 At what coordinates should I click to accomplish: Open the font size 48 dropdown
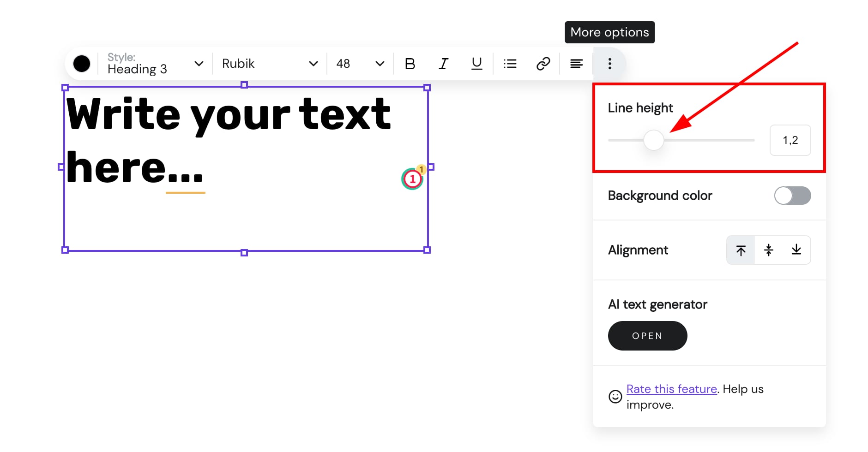360,64
